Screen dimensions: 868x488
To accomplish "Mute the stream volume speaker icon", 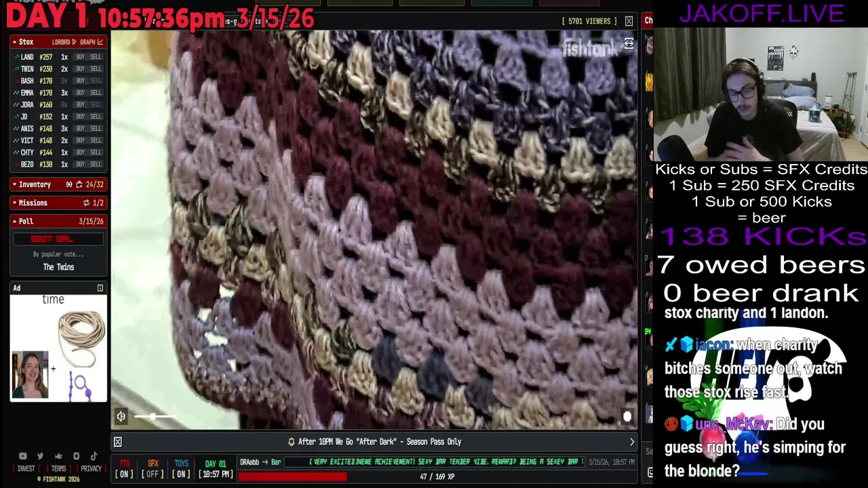I will pyautogui.click(x=121, y=417).
